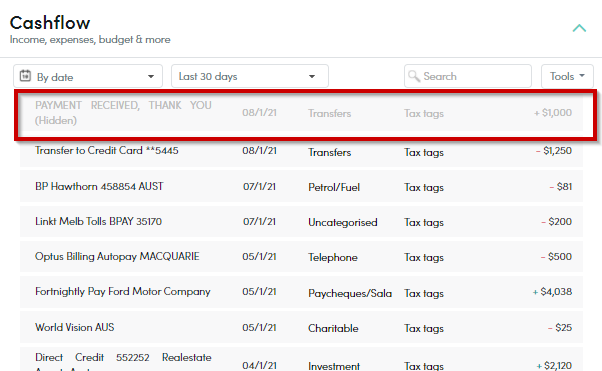The width and height of the screenshot is (602, 371).
Task: Open BP Hawthorn 458854 AUST transaction
Action: coord(99,186)
